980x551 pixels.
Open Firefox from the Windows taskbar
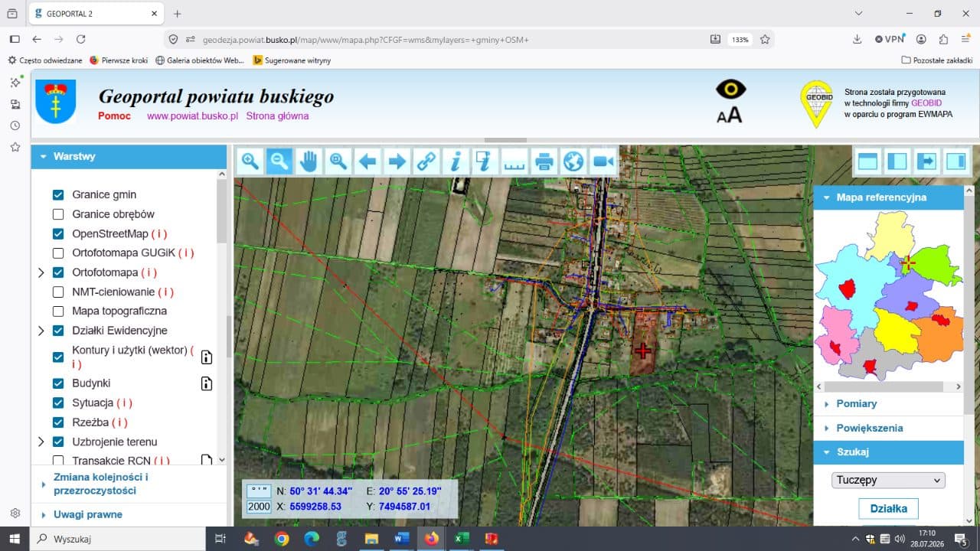(x=431, y=539)
